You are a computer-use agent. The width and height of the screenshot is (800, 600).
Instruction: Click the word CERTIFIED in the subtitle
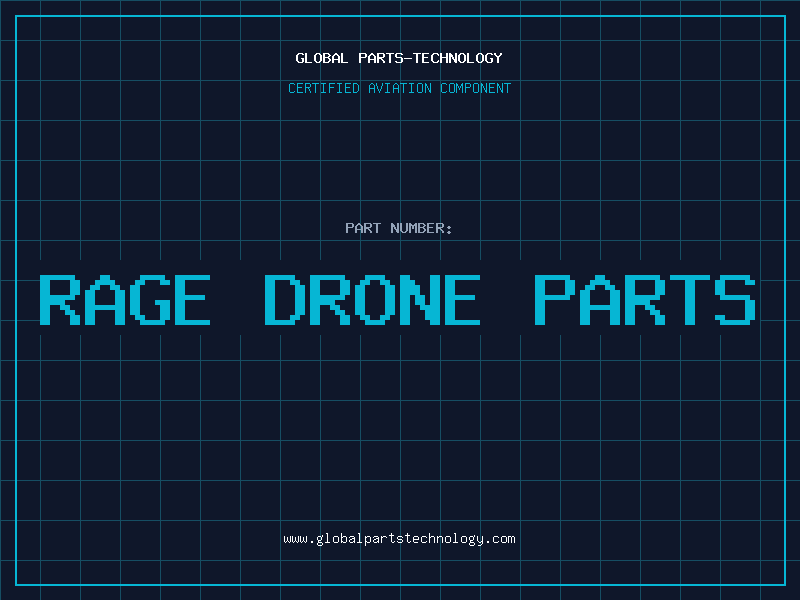point(324,88)
